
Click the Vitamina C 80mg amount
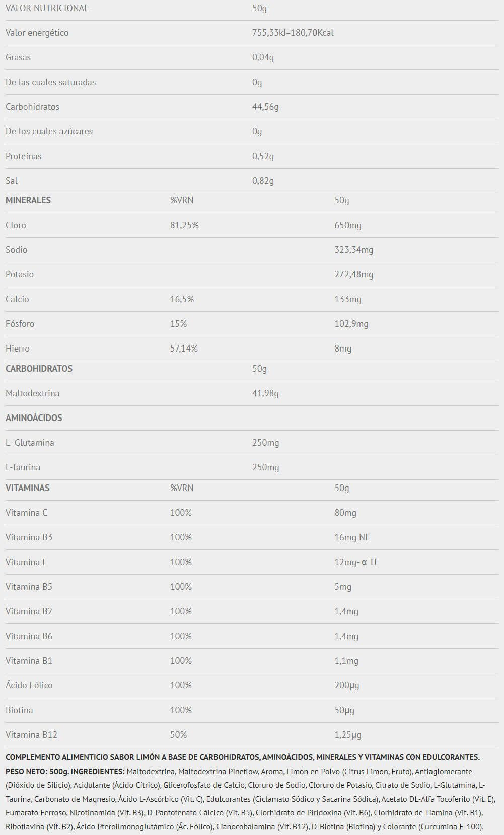pyautogui.click(x=345, y=513)
